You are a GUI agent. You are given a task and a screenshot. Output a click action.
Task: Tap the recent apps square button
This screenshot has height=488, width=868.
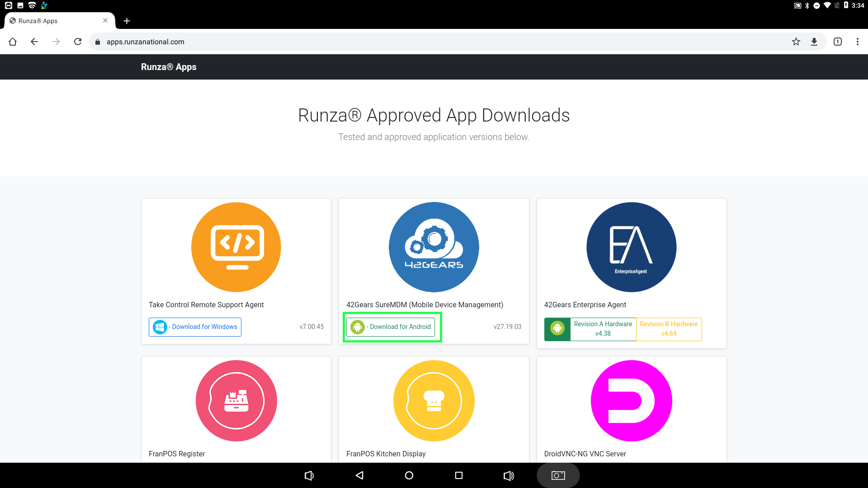(x=458, y=475)
